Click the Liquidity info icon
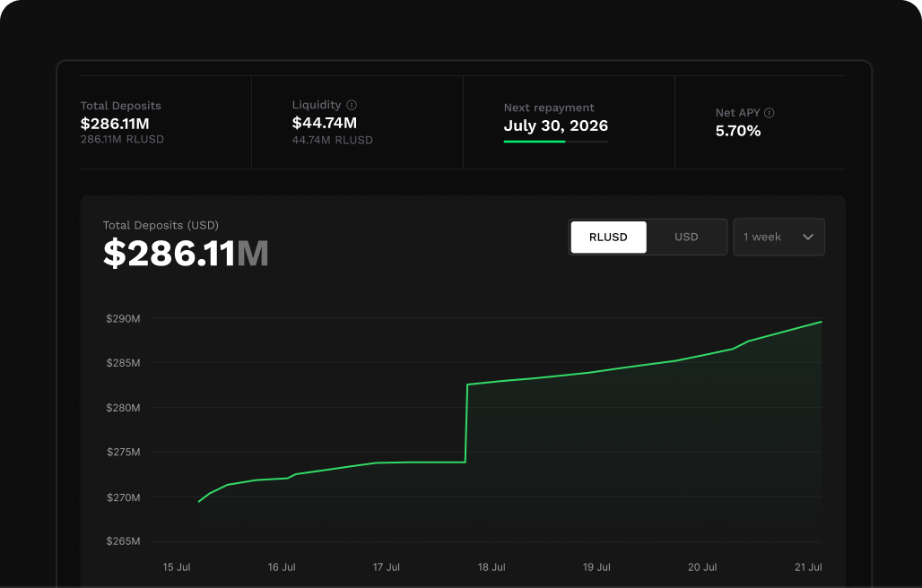 click(352, 105)
